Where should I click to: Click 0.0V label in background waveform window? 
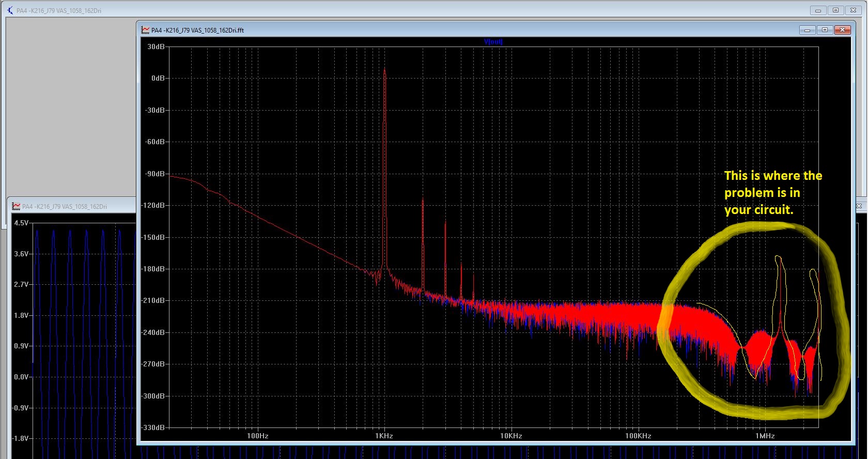click(x=21, y=377)
